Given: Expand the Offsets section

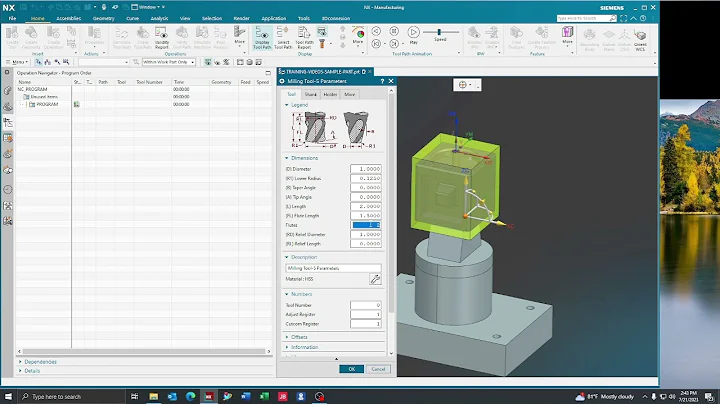Looking at the screenshot, I should tap(287, 337).
